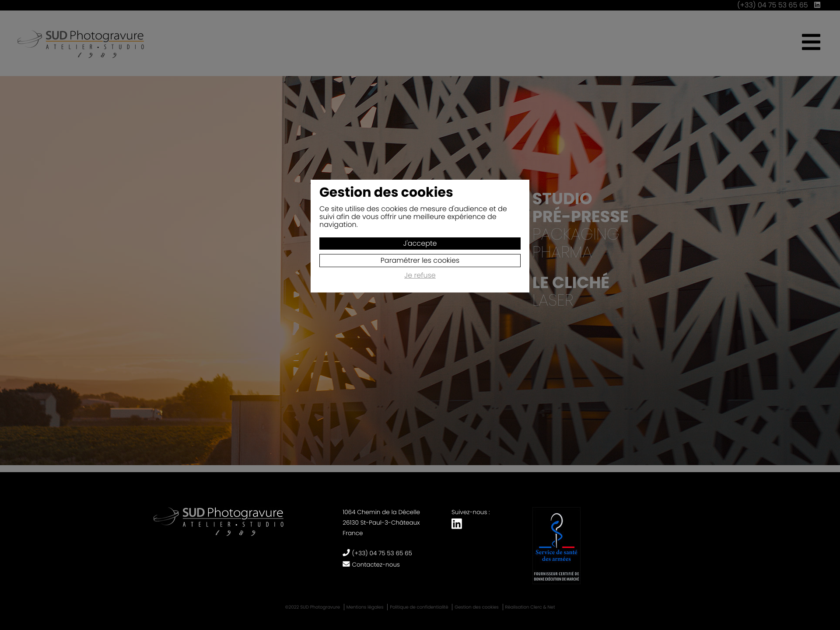Click the PHARMA text
This screenshot has width=840, height=630.
(562, 252)
